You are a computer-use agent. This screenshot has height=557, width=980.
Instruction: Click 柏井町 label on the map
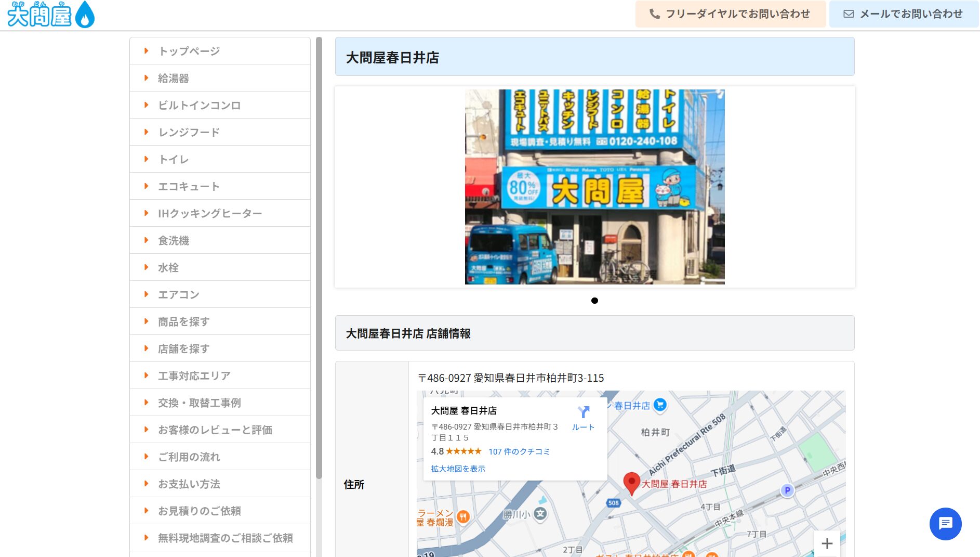[655, 432]
